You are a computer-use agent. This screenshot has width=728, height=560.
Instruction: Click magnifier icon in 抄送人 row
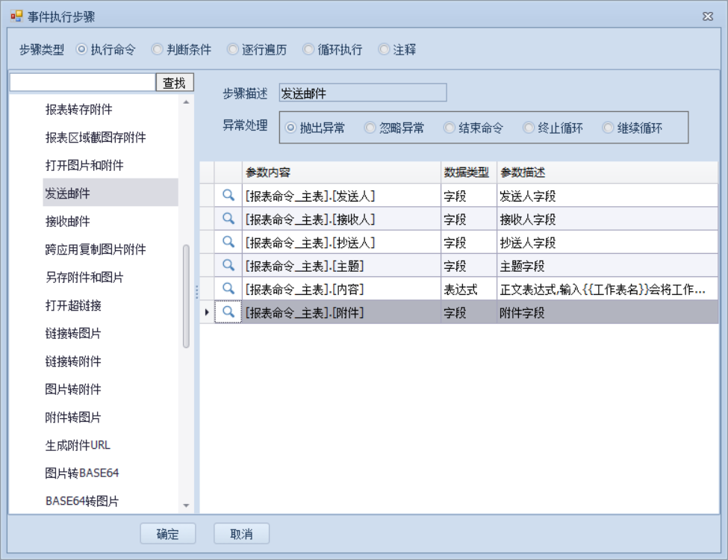[x=228, y=243]
